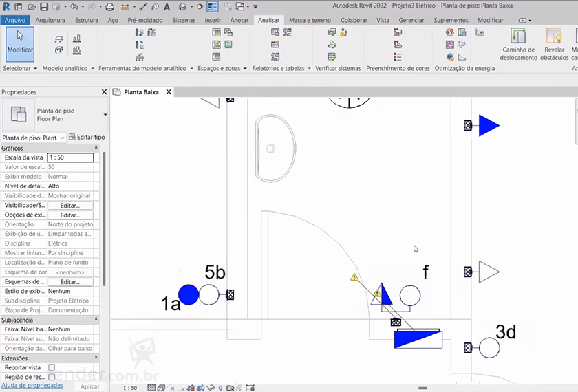Open the Revelar obstáculos tool
The height and width of the screenshot is (392, 578).
click(x=554, y=44)
